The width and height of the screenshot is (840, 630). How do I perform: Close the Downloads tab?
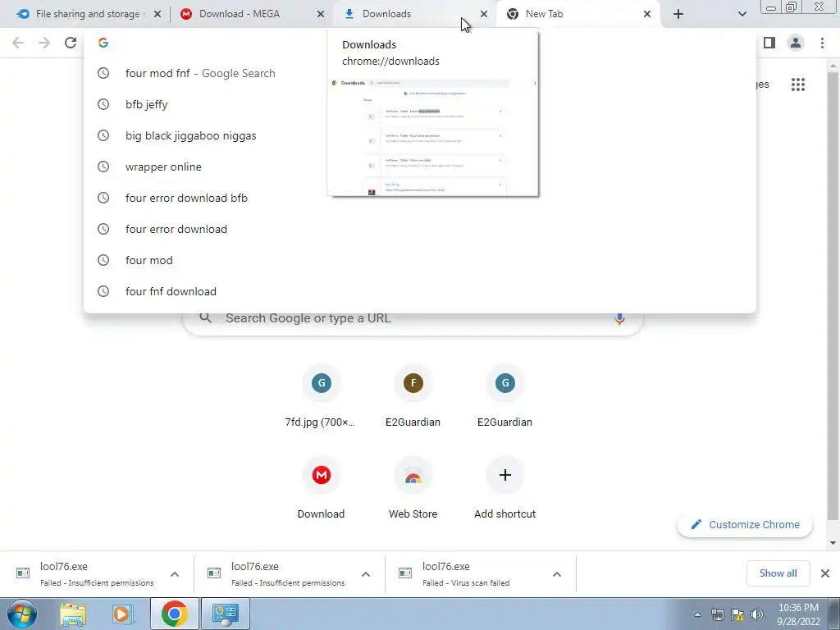click(x=484, y=15)
